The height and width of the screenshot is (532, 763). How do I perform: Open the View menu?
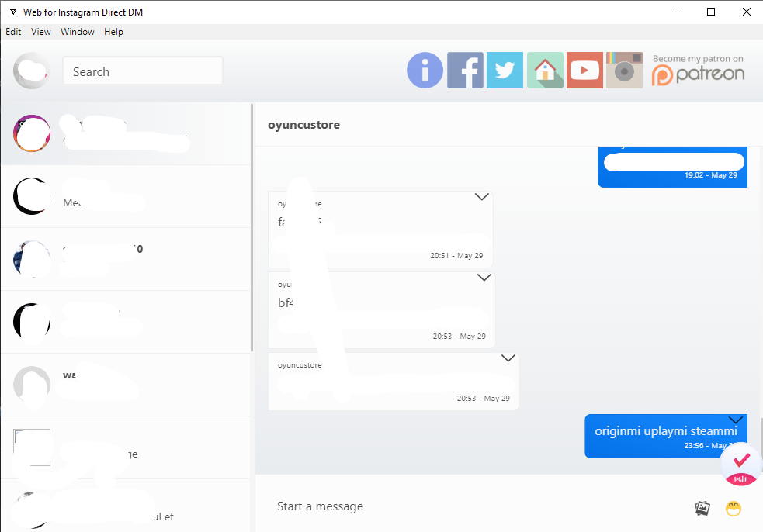[x=41, y=32]
